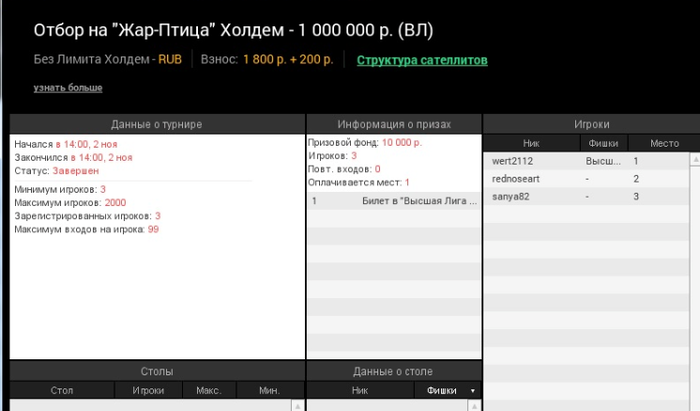Click the "Максимум игроков: 2000" line
The image size is (700, 411).
tap(70, 203)
